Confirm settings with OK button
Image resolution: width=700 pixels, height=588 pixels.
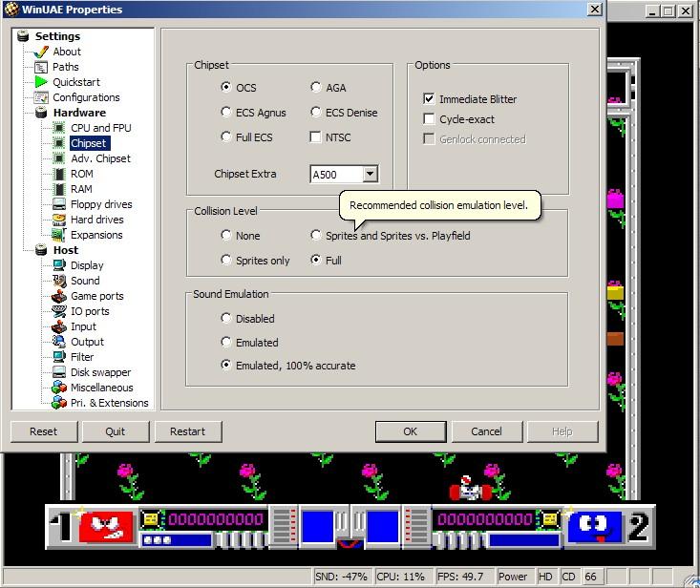pyautogui.click(x=411, y=431)
